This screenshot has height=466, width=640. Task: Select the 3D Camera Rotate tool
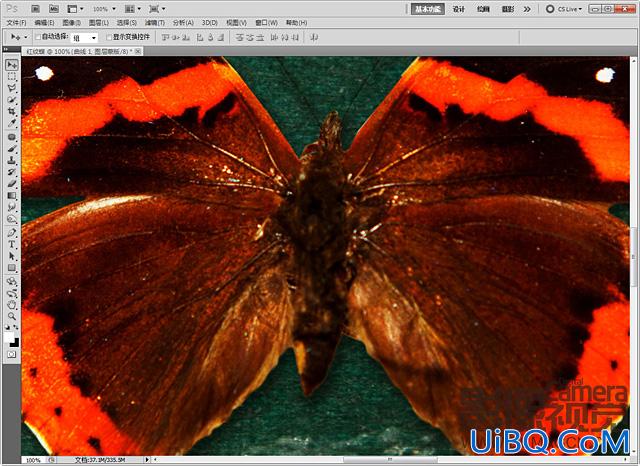click(x=12, y=293)
